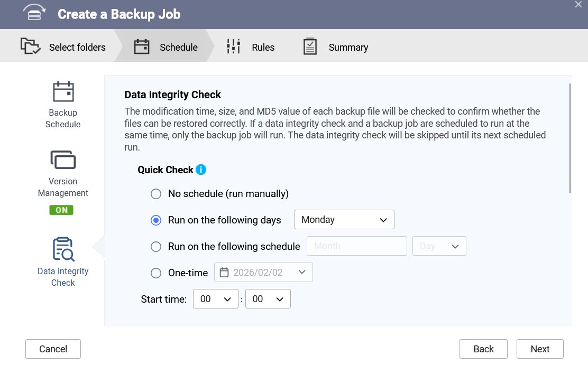This screenshot has width=588, height=365.
Task: Click the Cancel button
Action: [53, 349]
